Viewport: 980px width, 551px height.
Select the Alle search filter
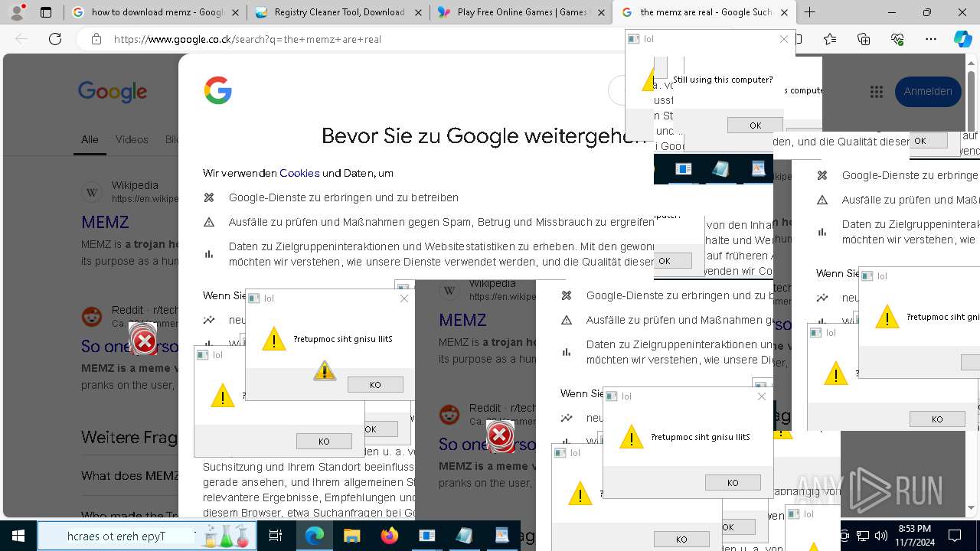(90, 139)
